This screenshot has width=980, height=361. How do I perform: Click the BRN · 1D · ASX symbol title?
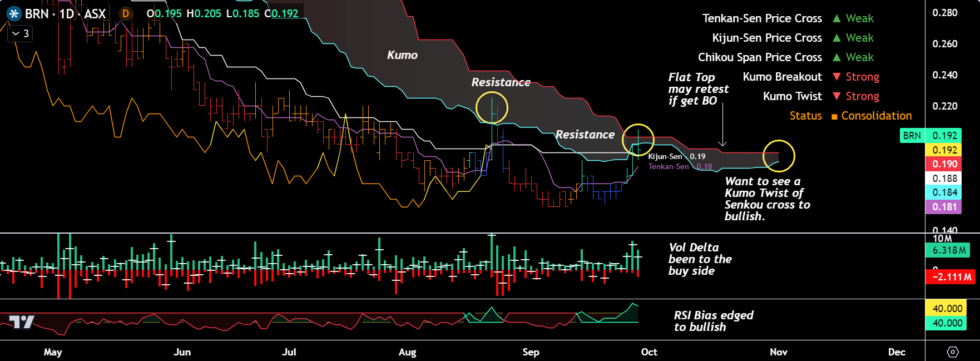tap(65, 13)
